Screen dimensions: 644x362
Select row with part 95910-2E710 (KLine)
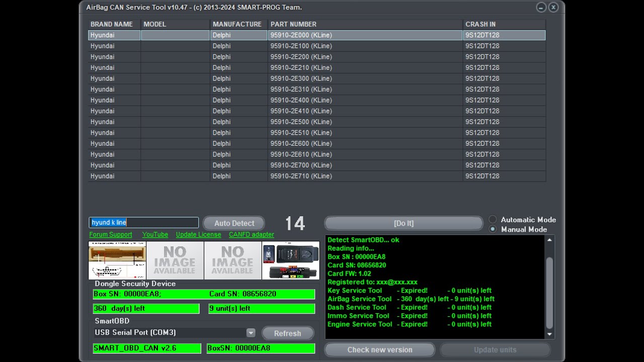pyautogui.click(x=317, y=176)
